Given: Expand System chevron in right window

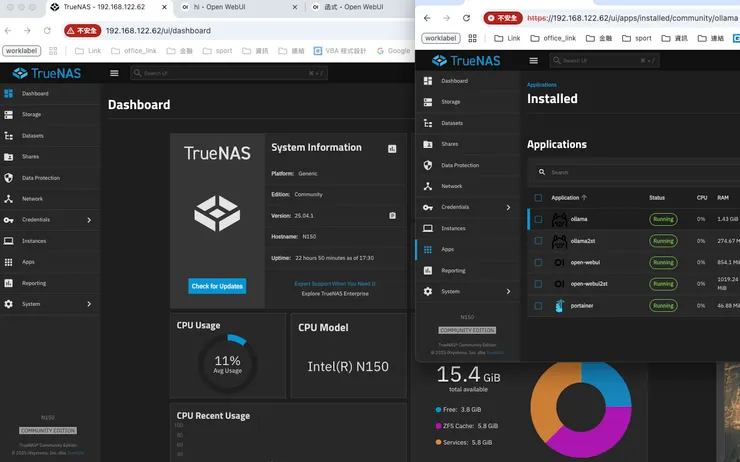Looking at the screenshot, I should point(508,292).
